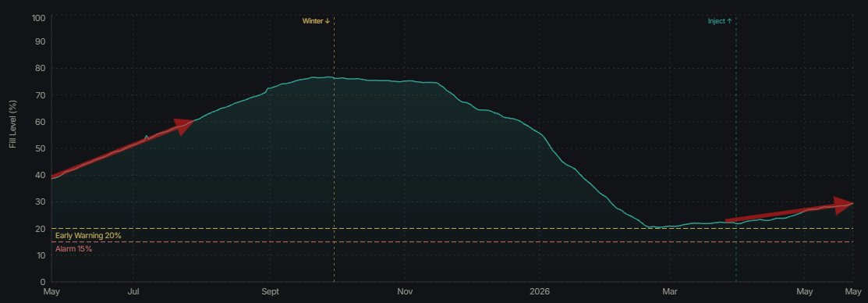Select the Mar label on the time axis
This screenshot has height=303, width=868.
(x=670, y=291)
